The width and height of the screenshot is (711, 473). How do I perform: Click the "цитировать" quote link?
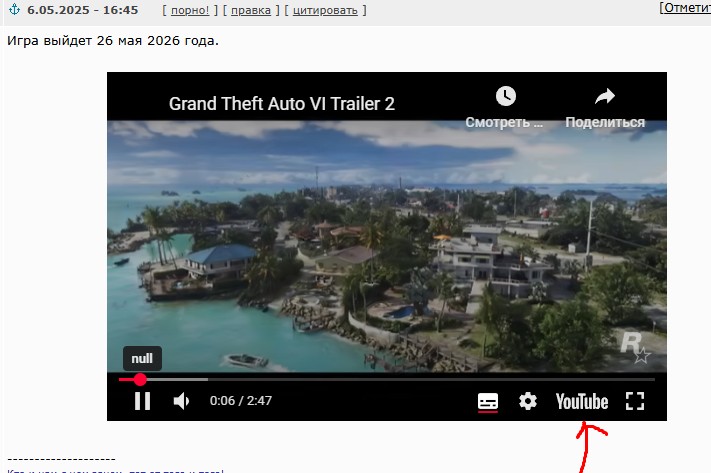[325, 10]
